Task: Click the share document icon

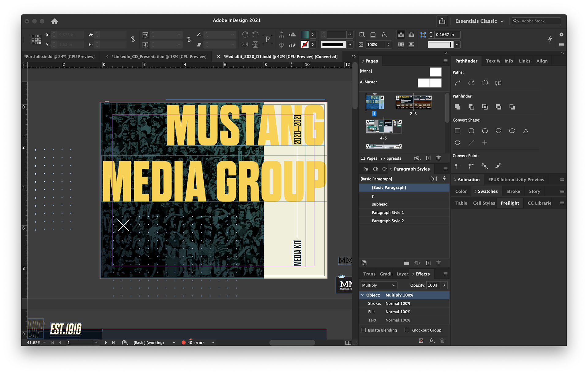Action: tap(442, 21)
